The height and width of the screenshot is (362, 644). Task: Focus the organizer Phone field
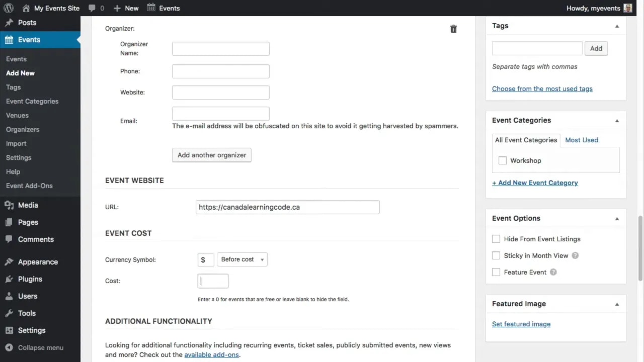pos(221,71)
